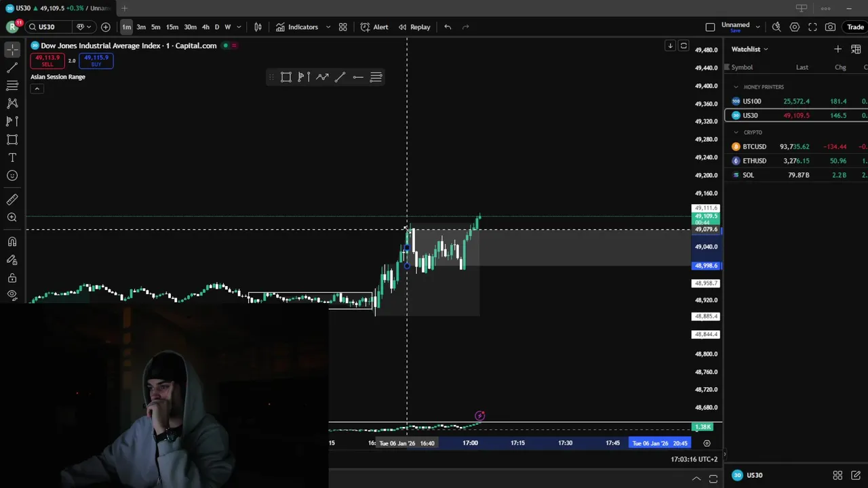
Task: Open the timeframe dropdown arrow
Action: (x=239, y=27)
